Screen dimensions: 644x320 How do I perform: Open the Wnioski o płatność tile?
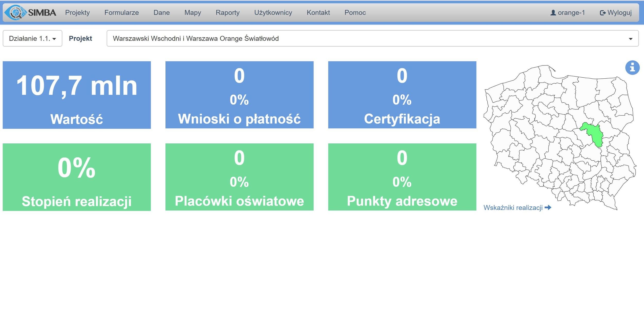239,95
